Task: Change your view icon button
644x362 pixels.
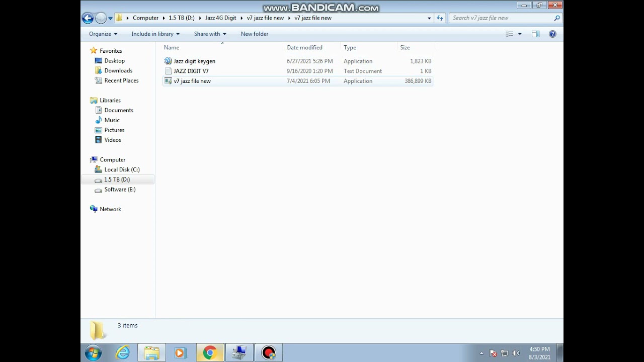Action: [x=510, y=34]
